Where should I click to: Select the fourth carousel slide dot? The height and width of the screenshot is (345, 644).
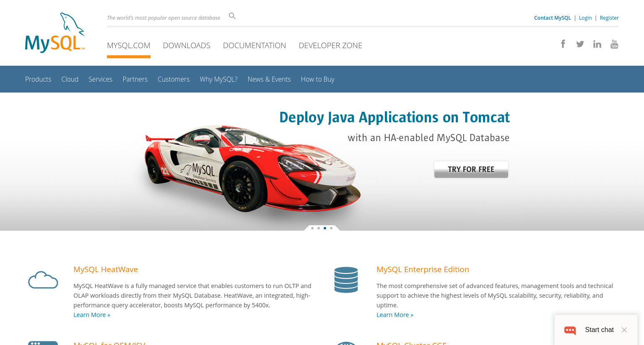point(331,228)
